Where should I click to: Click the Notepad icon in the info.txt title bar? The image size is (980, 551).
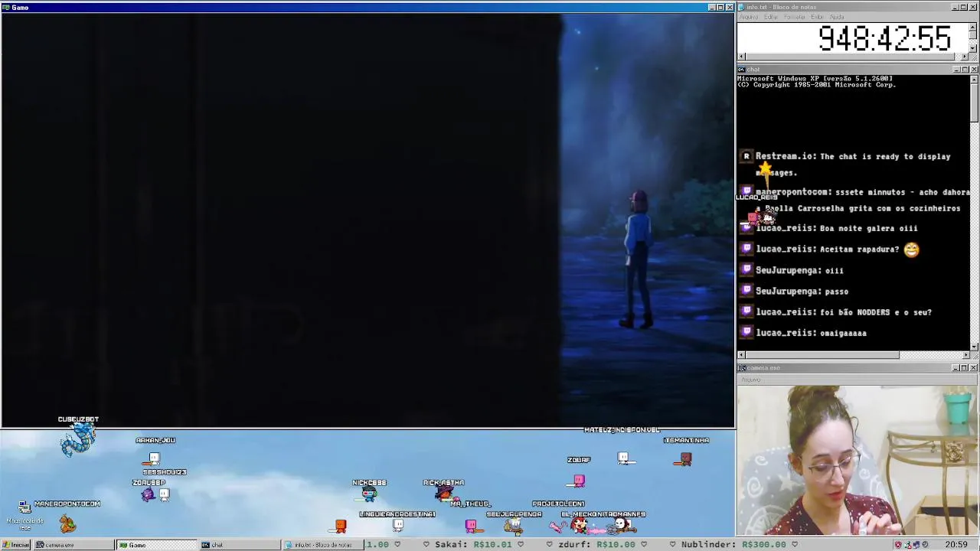[x=741, y=7]
